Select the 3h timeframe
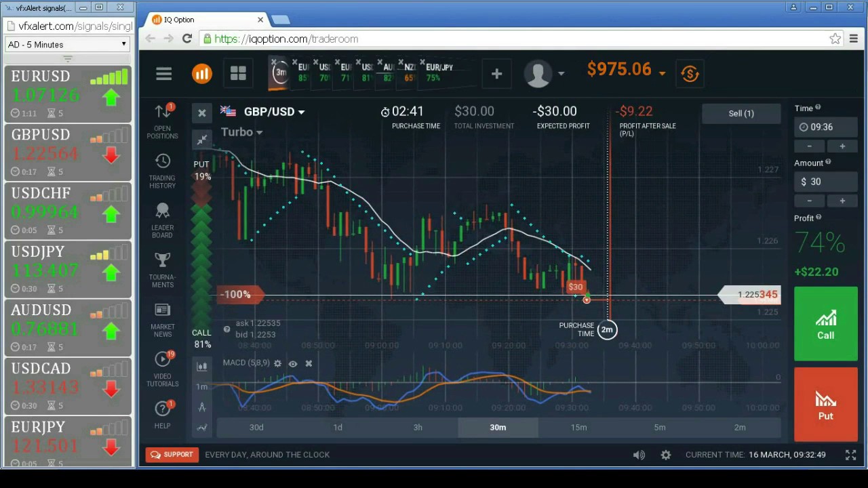Image resolution: width=868 pixels, height=488 pixels. [418, 427]
